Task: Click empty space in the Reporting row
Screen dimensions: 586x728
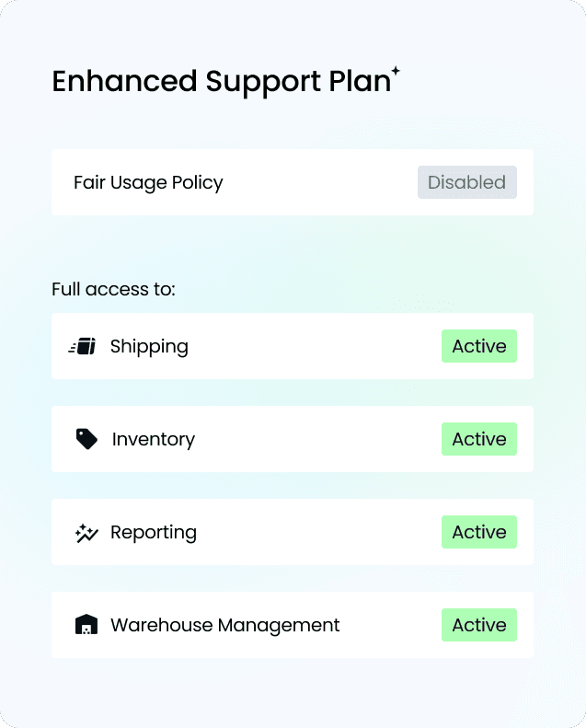Action: pos(313,533)
